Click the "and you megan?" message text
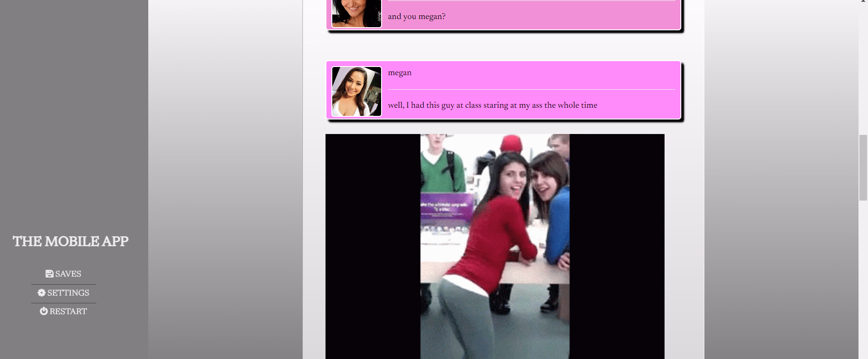This screenshot has width=868, height=359. pos(416,16)
